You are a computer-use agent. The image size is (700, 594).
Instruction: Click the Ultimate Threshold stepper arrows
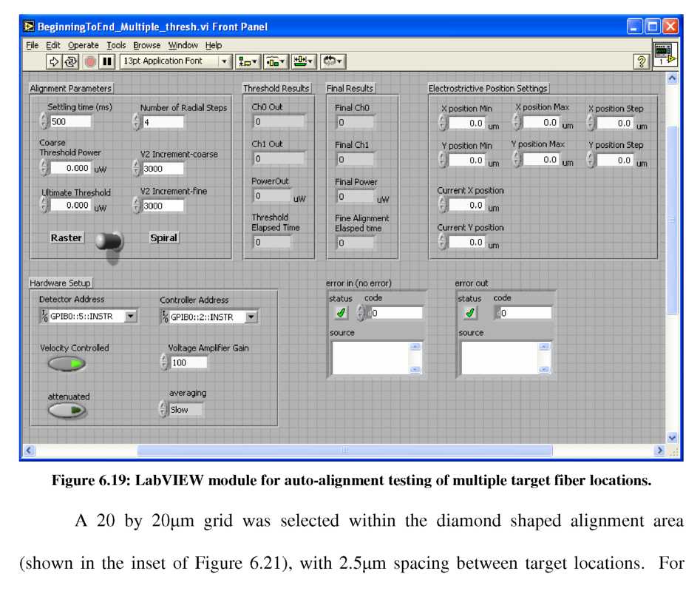44,205
